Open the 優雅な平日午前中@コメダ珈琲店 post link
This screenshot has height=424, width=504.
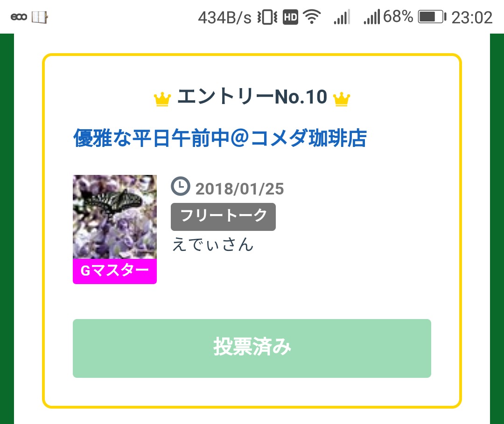[220, 139]
